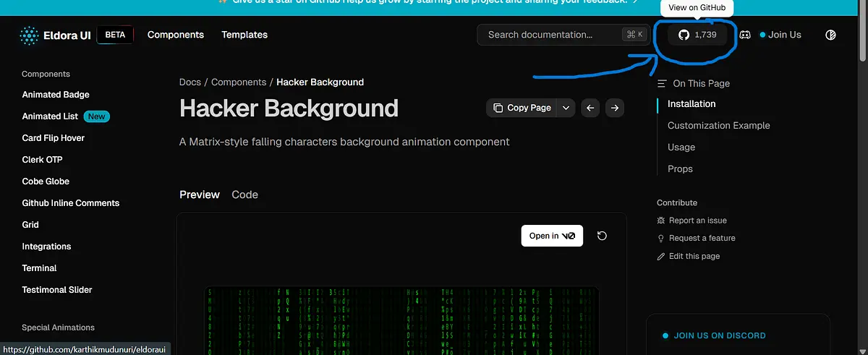
Task: Open Grid in sidebar
Action: (x=30, y=225)
